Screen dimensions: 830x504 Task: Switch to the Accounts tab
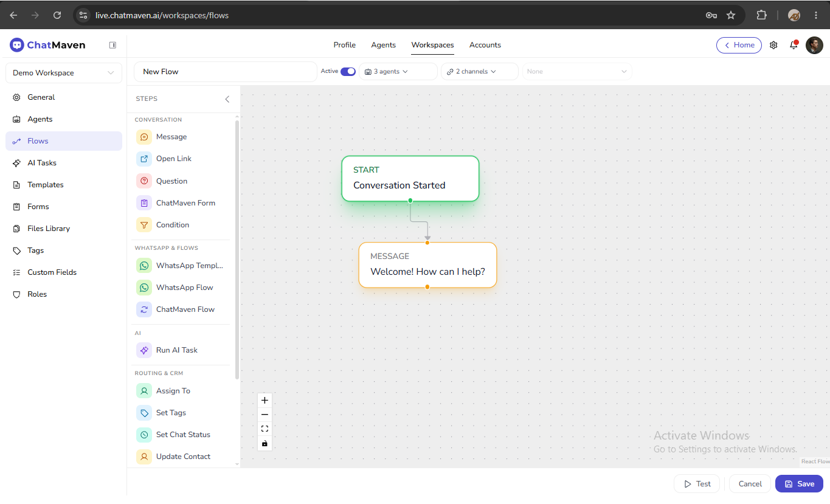coord(485,45)
